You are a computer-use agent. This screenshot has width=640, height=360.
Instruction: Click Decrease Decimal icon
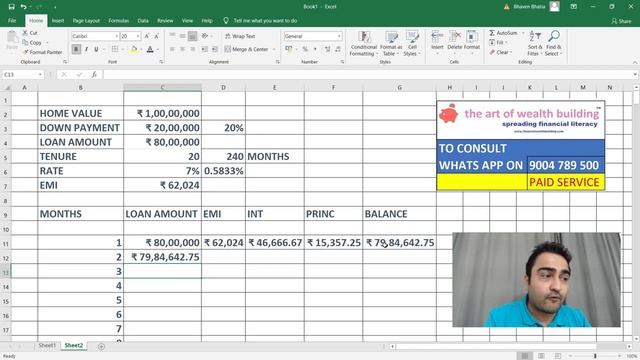pos(338,49)
